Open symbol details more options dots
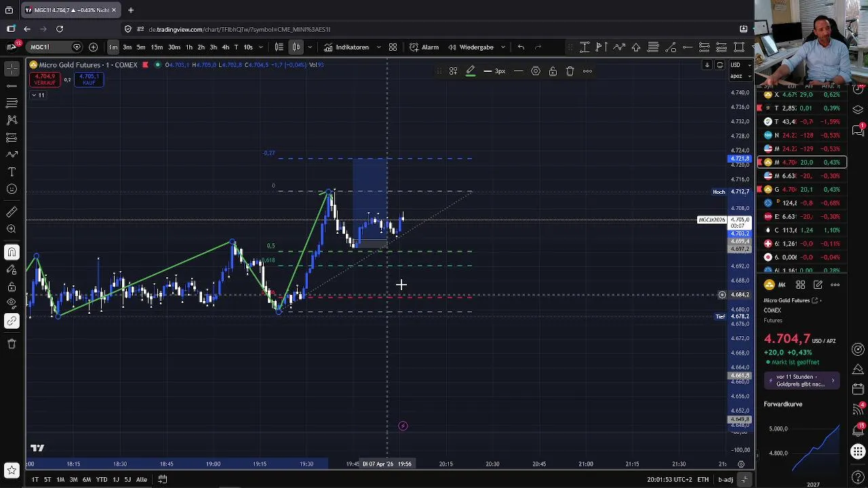 click(x=835, y=285)
